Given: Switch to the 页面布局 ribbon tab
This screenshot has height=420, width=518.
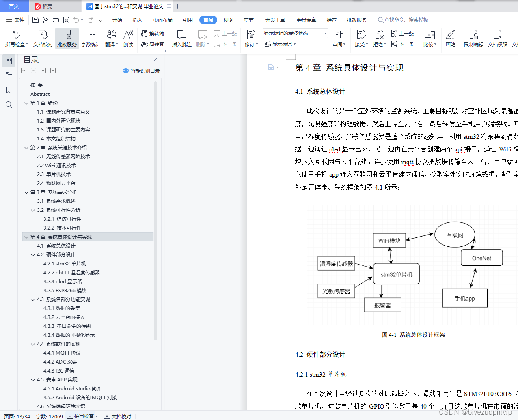Looking at the screenshot, I should point(162,19).
